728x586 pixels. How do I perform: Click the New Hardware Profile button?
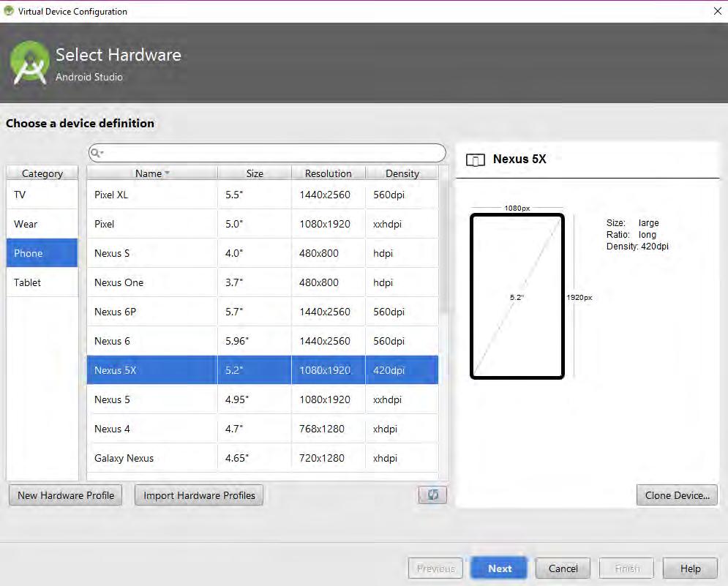[65, 495]
